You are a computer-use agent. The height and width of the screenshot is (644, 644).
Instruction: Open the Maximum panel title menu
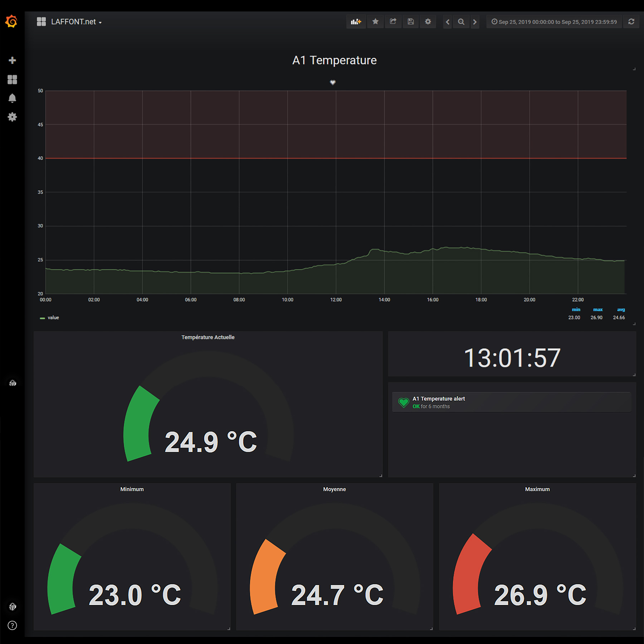click(537, 489)
